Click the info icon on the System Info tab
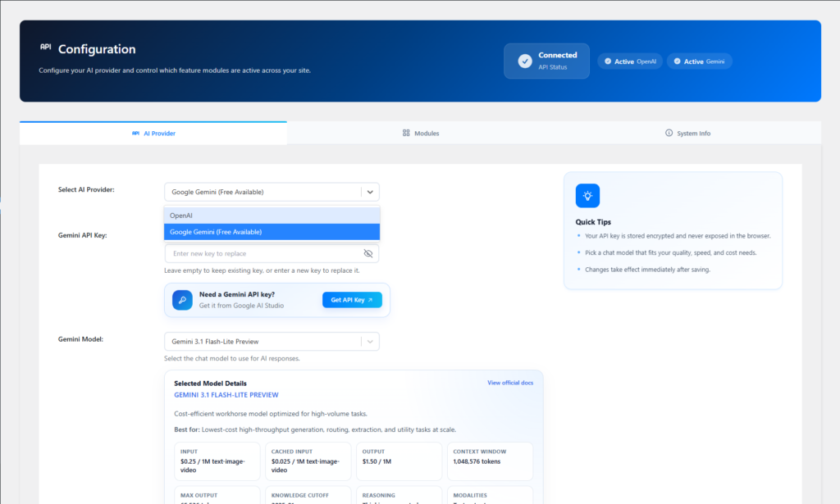Viewport: 840px width, 504px height. coord(668,132)
